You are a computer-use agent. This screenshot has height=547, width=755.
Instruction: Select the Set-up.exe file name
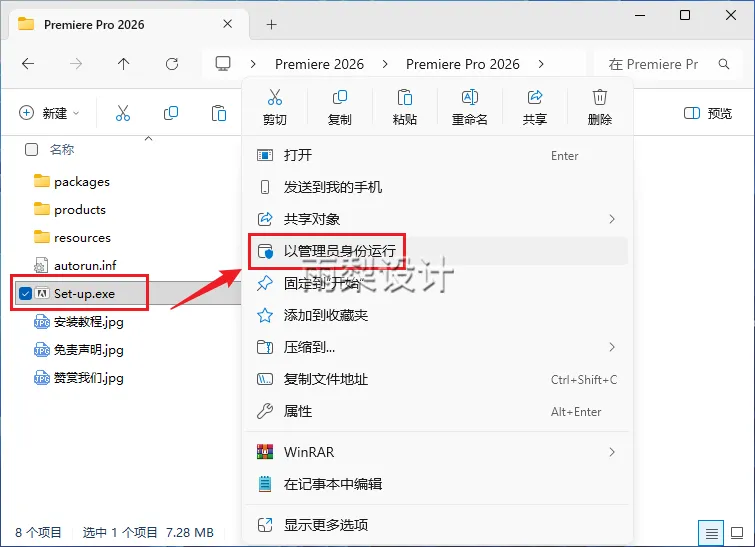coord(84,294)
